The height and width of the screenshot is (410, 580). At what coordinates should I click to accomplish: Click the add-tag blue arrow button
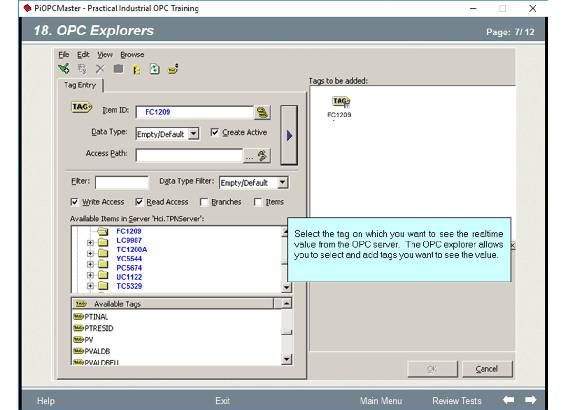click(289, 135)
